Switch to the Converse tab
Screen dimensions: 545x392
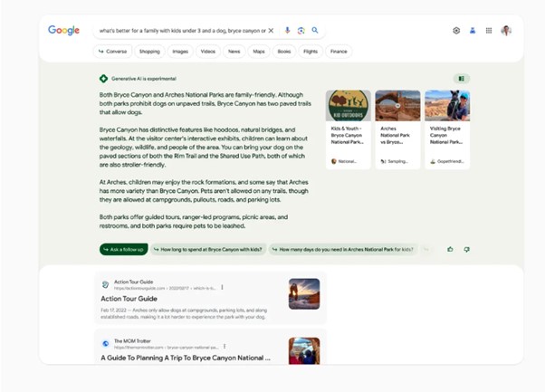113,52
